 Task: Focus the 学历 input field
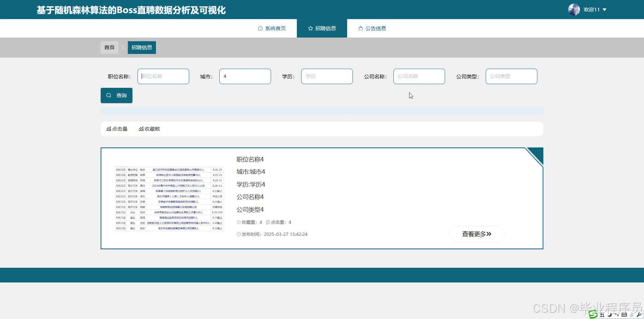click(x=327, y=76)
